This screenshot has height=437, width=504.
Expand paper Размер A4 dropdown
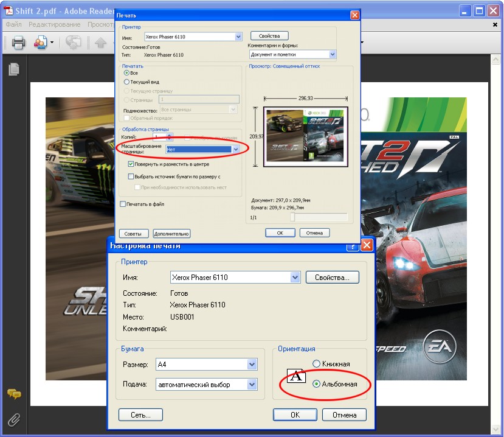pyautogui.click(x=252, y=365)
